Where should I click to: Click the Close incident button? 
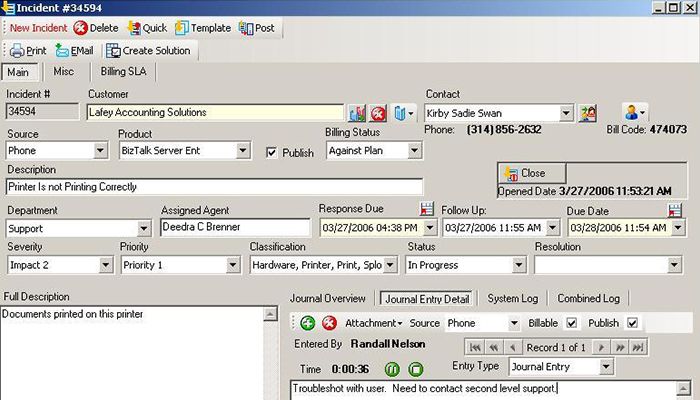pos(532,173)
